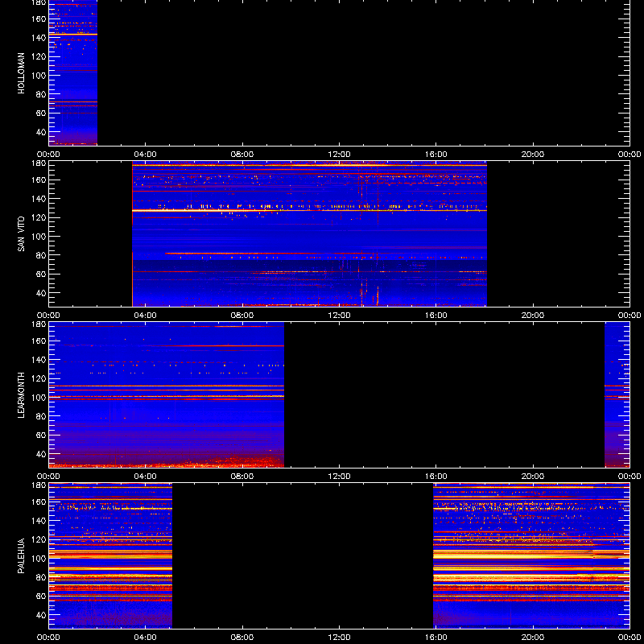Click the SAN VITO station label
Screen dimensions: 644x644
[x=21, y=234]
